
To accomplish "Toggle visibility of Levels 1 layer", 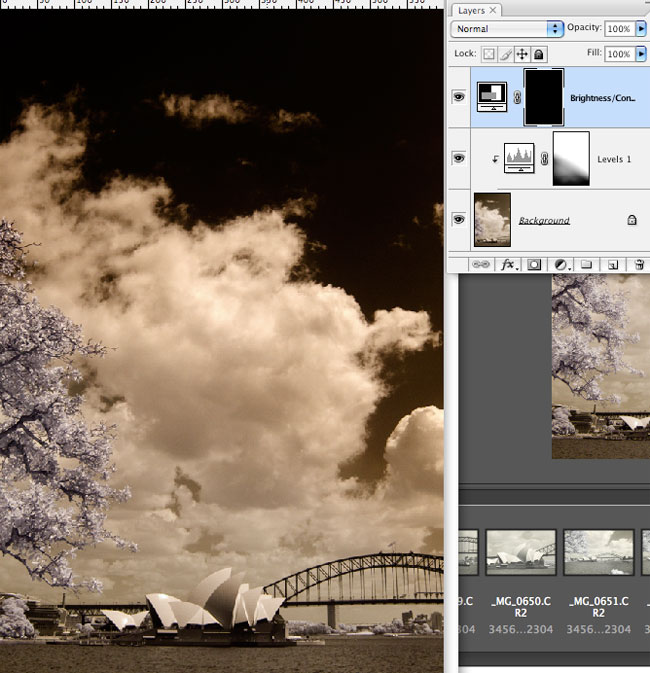I will click(459, 158).
